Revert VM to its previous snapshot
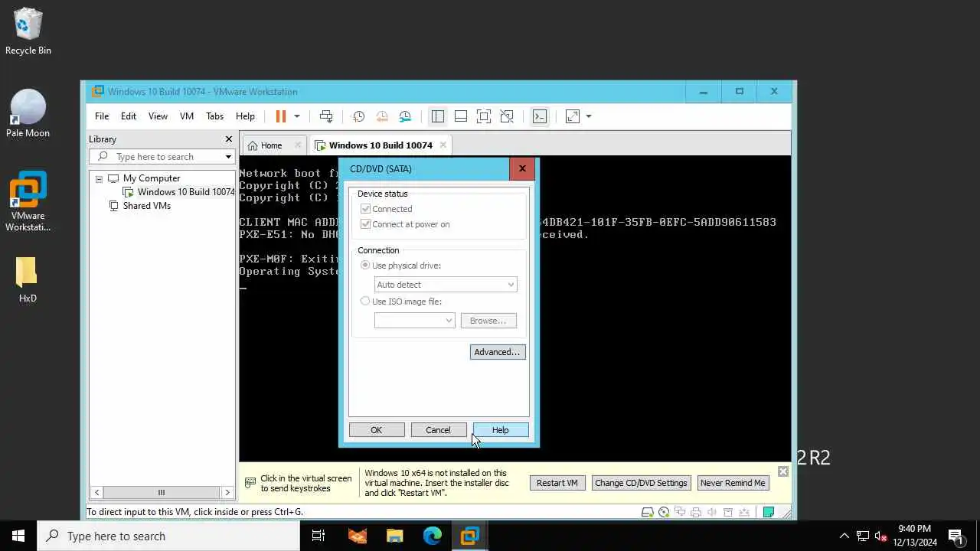Image resolution: width=980 pixels, height=551 pixels. click(x=381, y=116)
